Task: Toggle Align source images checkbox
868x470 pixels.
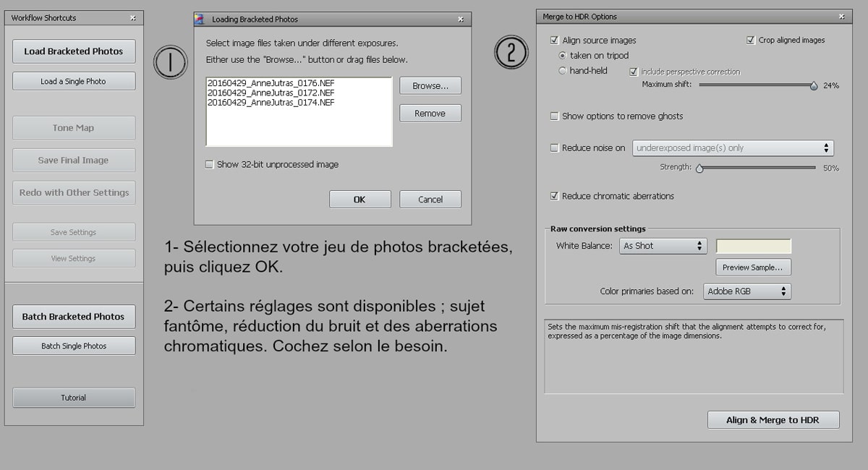Action: [x=555, y=40]
